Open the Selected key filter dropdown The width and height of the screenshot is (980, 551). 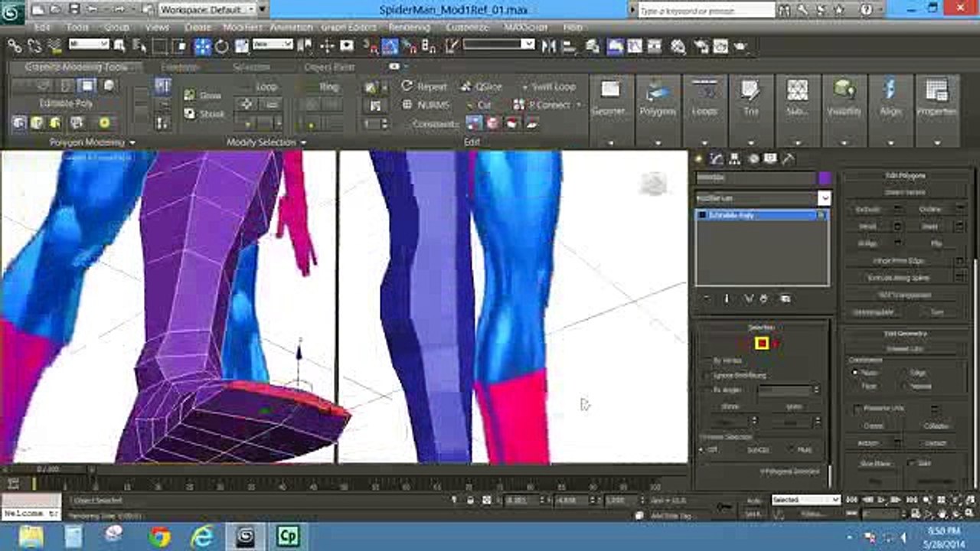click(x=805, y=500)
